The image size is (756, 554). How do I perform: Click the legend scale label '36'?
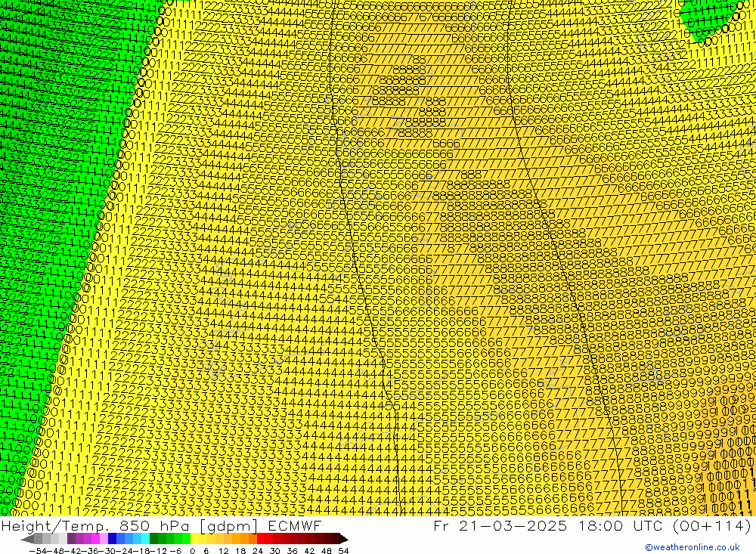click(x=292, y=551)
